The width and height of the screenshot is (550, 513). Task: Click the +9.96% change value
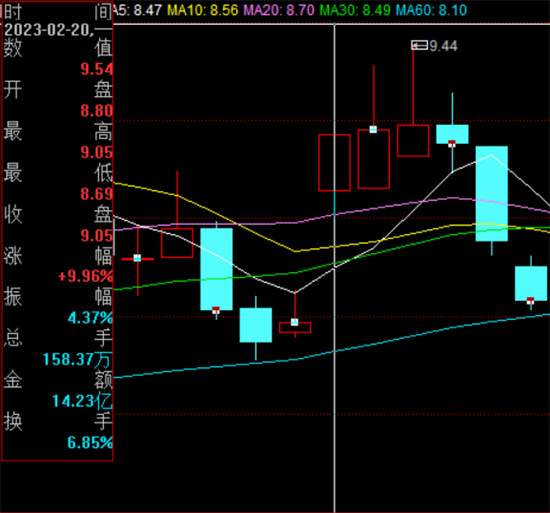(x=85, y=276)
